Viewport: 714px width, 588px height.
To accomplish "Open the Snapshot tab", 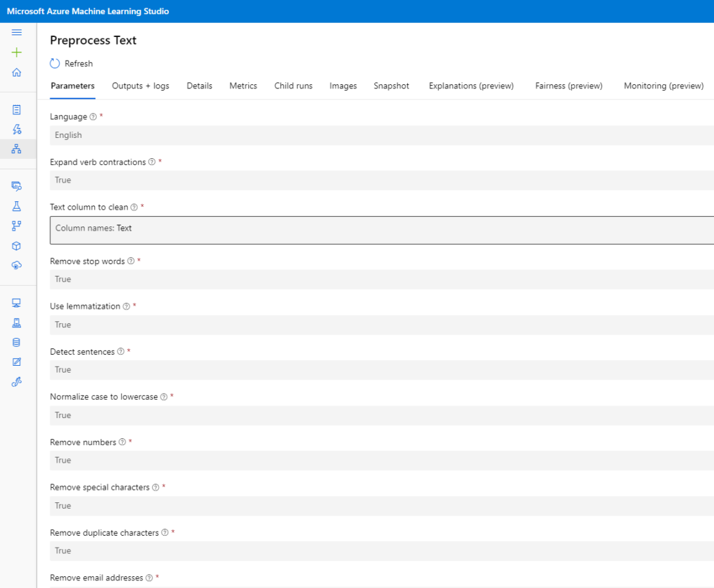I will click(x=392, y=86).
